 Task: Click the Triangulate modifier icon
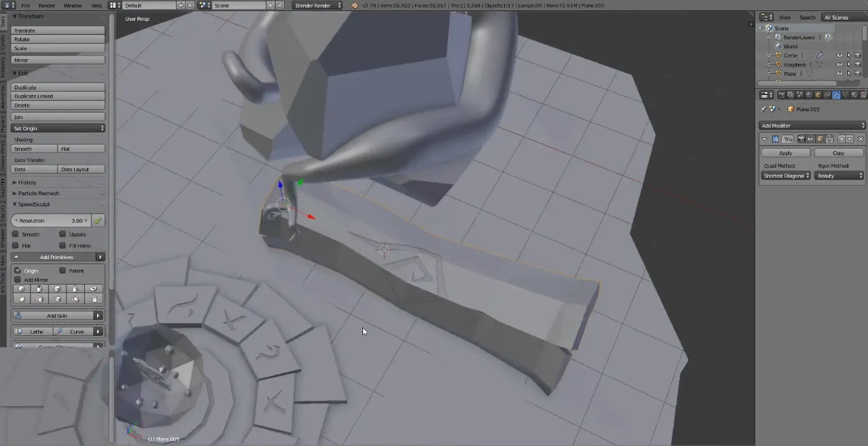pos(775,139)
